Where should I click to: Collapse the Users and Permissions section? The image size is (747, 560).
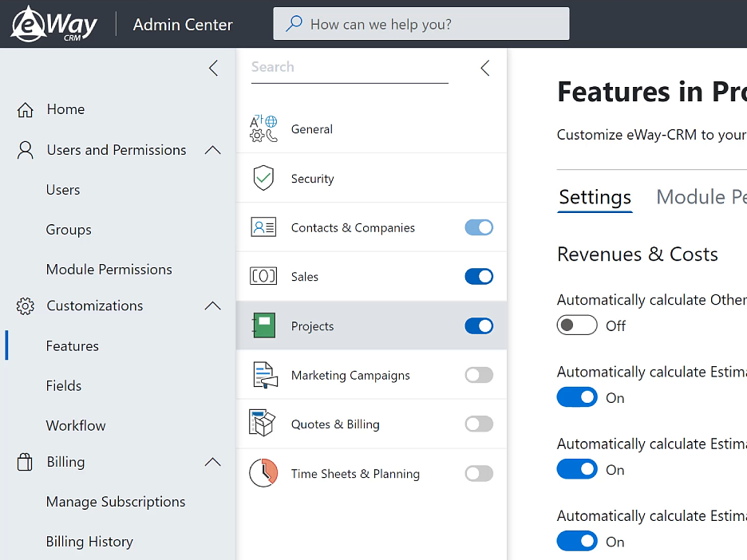pos(212,150)
